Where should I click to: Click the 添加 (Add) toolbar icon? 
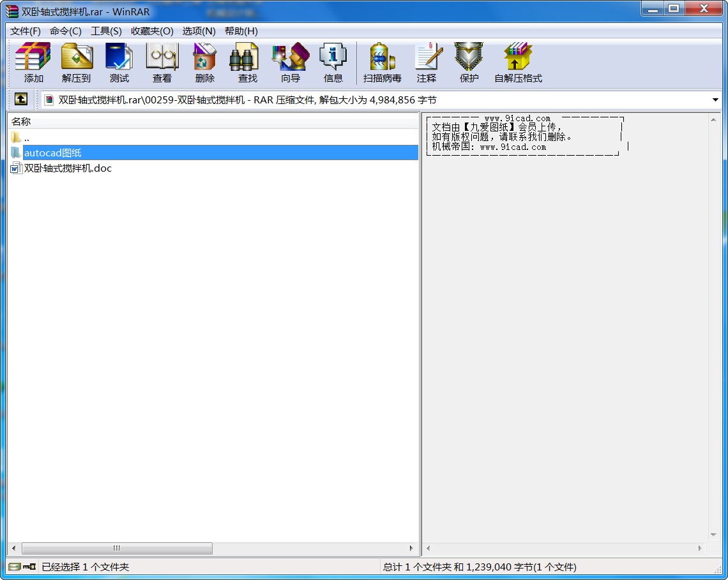click(x=33, y=63)
